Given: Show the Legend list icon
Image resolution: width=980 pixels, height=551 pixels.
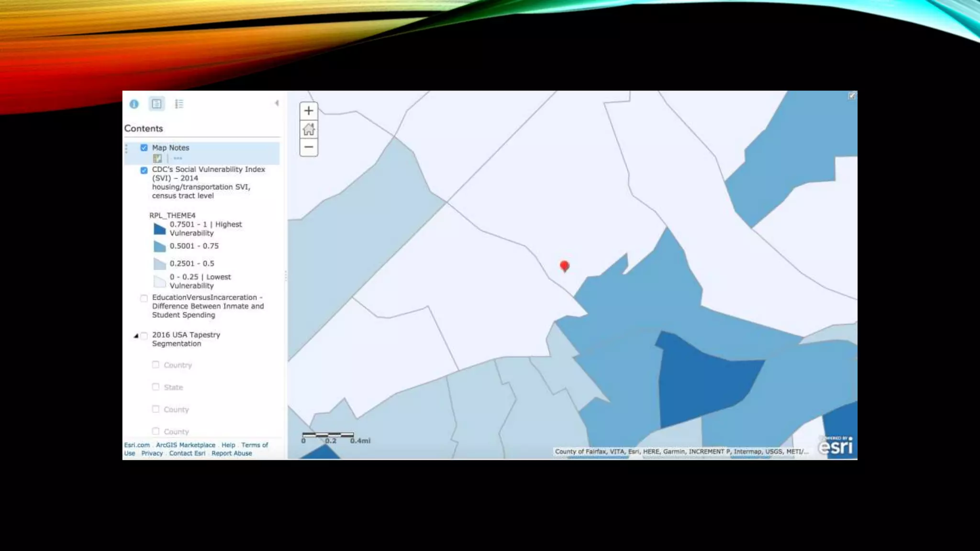Looking at the screenshot, I should click(x=179, y=104).
